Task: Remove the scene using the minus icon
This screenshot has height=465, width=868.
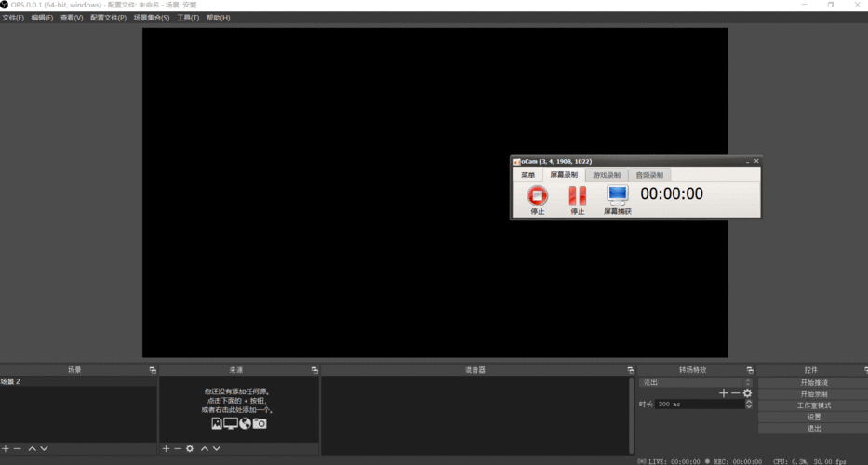Action: [18, 449]
